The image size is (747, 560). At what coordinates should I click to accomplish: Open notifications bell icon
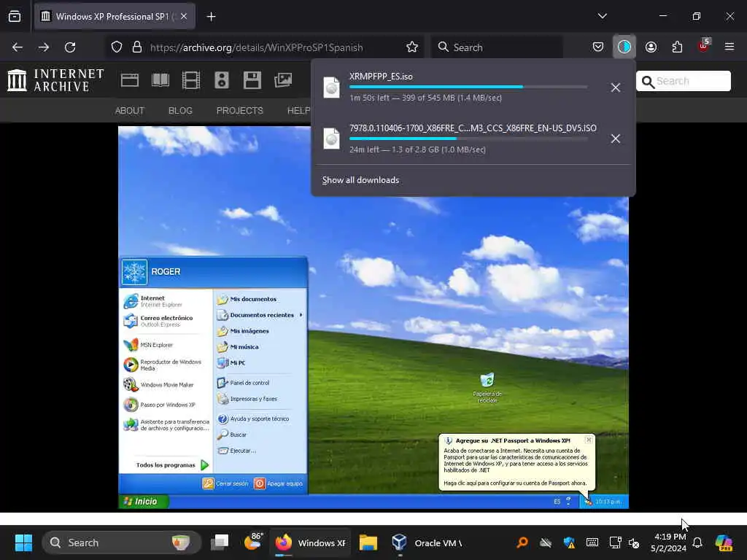(697, 542)
